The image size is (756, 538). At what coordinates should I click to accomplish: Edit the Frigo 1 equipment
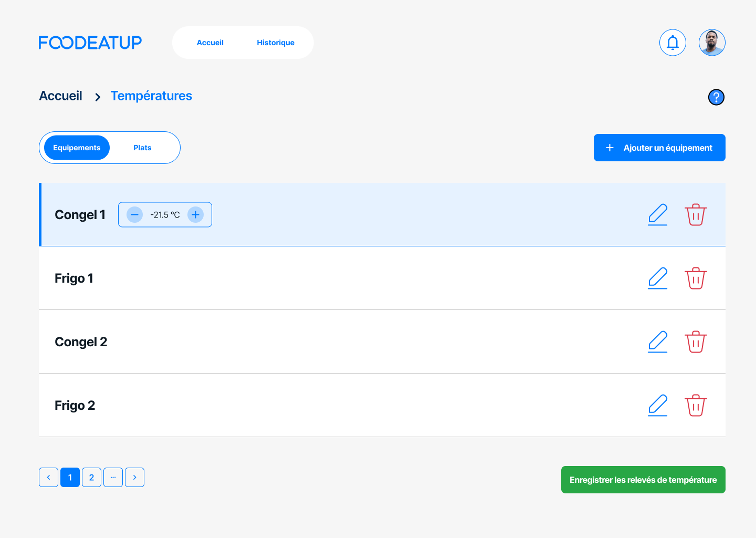658,278
